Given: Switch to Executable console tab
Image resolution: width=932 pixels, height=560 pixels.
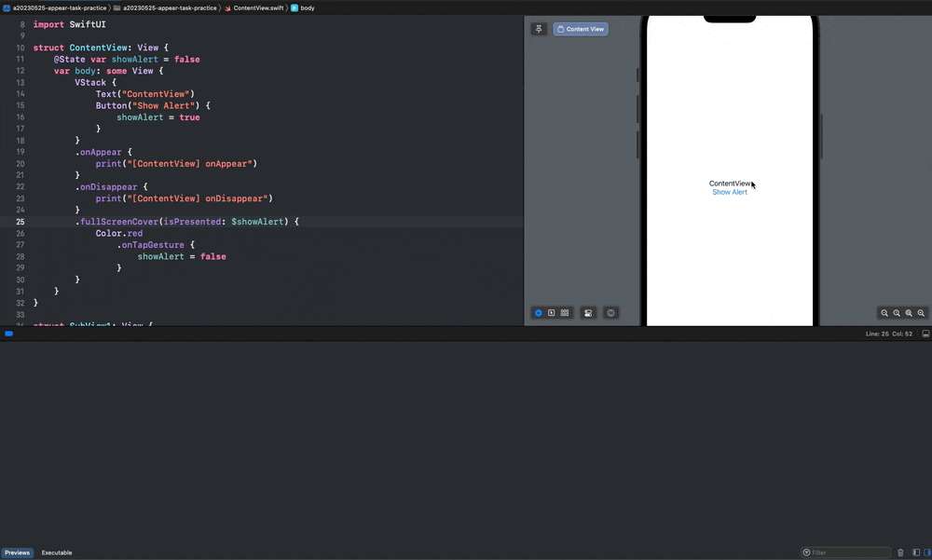Looking at the screenshot, I should pyautogui.click(x=57, y=553).
